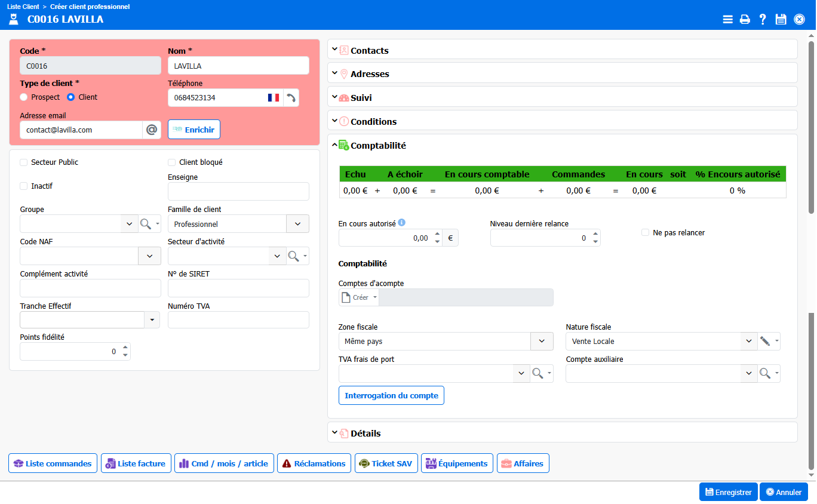Image resolution: width=817 pixels, height=504 pixels.
Task: Open the Famille de client dropdown
Action: (x=297, y=224)
